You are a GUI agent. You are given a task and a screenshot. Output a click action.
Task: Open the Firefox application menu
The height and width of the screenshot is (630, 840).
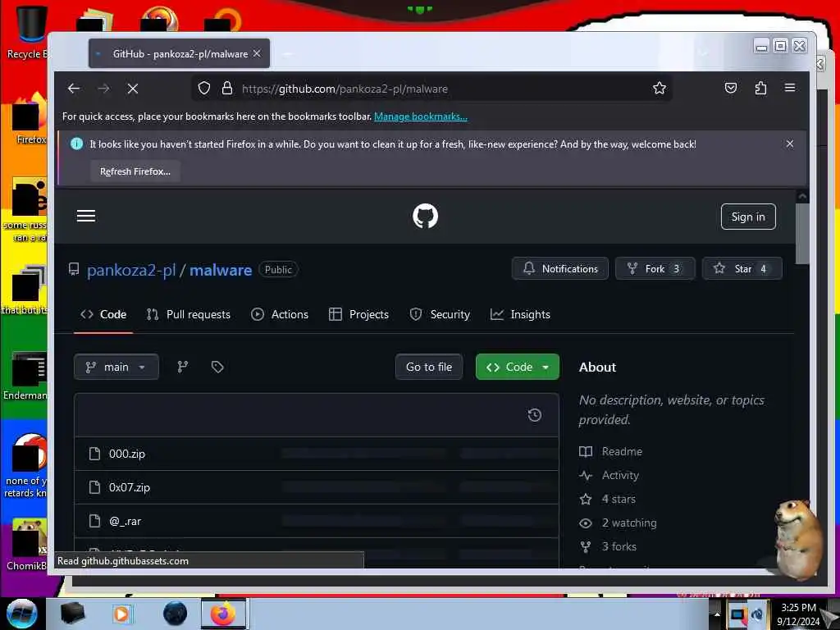point(790,88)
